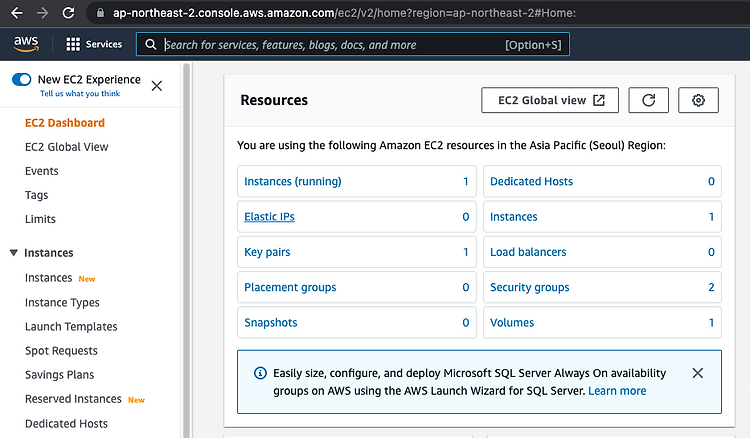This screenshot has height=438, width=750.
Task: Close the New EC2 Experience sidebar
Action: pos(156,86)
